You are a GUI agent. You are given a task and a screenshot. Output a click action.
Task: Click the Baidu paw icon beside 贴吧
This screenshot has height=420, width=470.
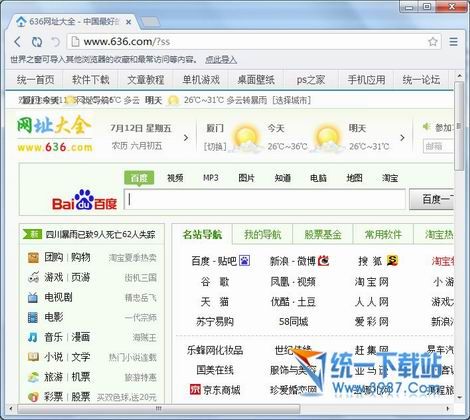click(245, 261)
